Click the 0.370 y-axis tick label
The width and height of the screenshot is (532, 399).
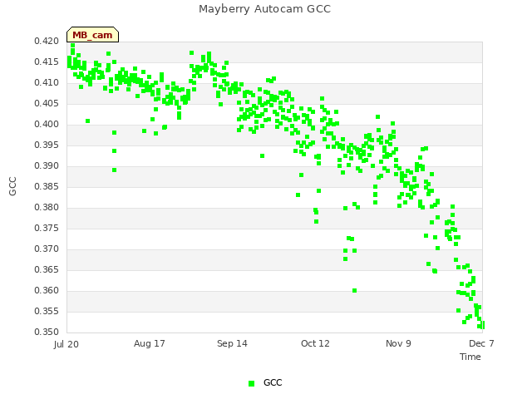pyautogui.click(x=47, y=249)
